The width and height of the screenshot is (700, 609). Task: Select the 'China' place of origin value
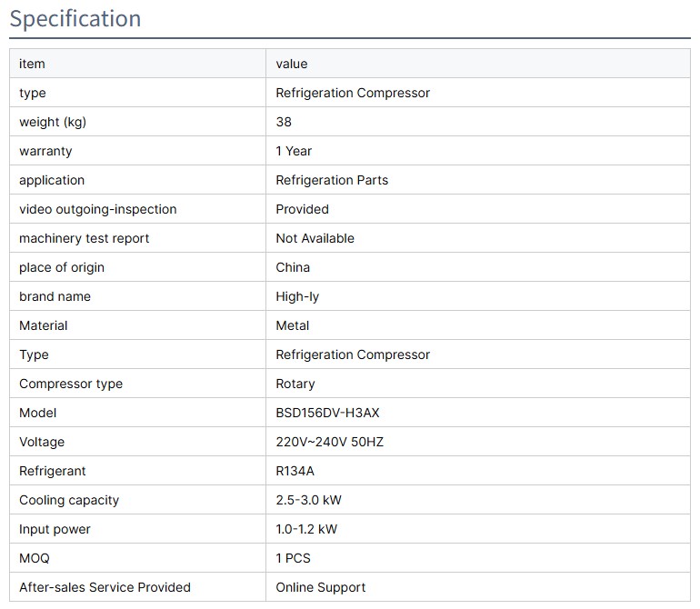coord(293,267)
